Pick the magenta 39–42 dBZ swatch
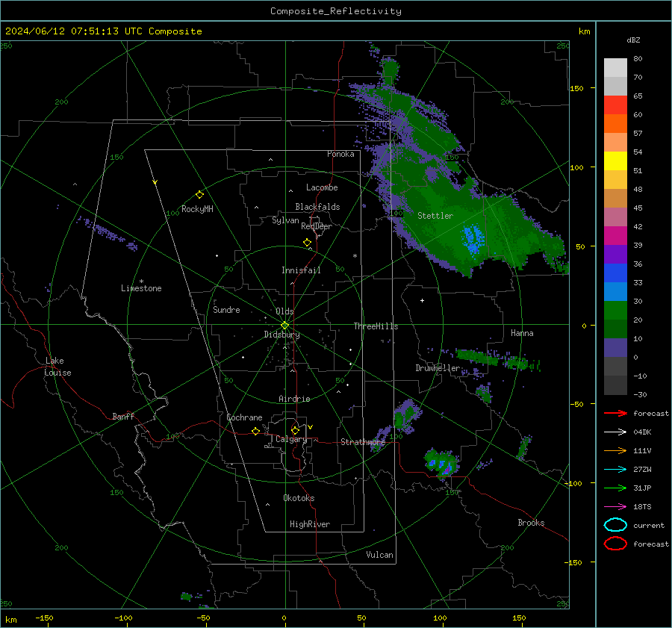 point(615,236)
